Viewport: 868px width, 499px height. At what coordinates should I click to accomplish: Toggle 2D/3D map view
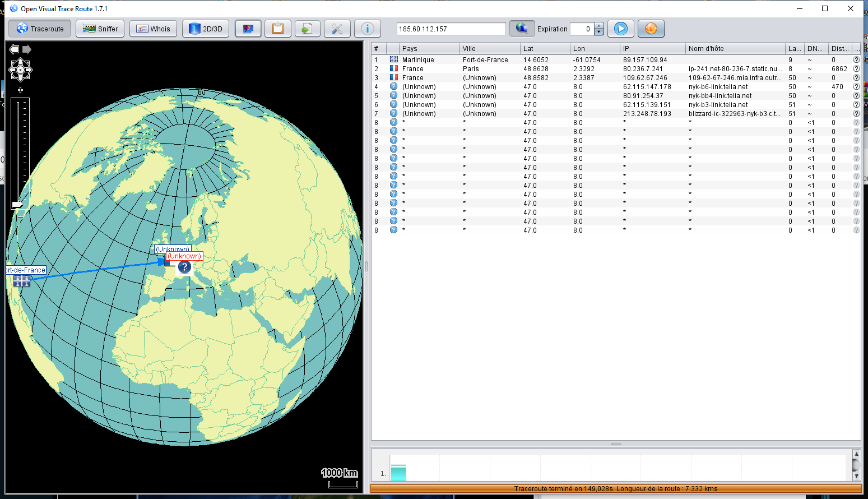206,29
